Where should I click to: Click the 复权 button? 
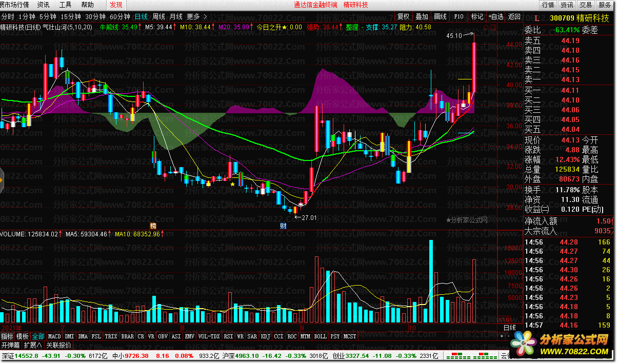point(404,16)
